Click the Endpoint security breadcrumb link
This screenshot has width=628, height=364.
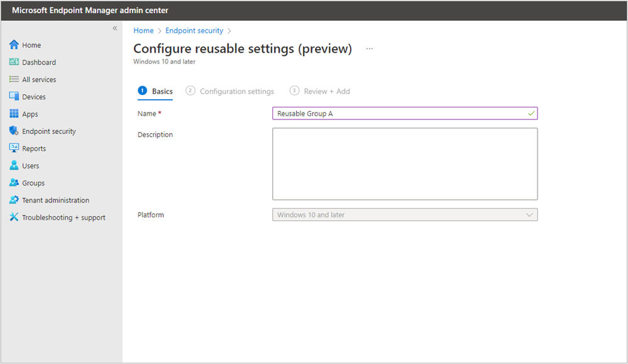click(x=194, y=30)
